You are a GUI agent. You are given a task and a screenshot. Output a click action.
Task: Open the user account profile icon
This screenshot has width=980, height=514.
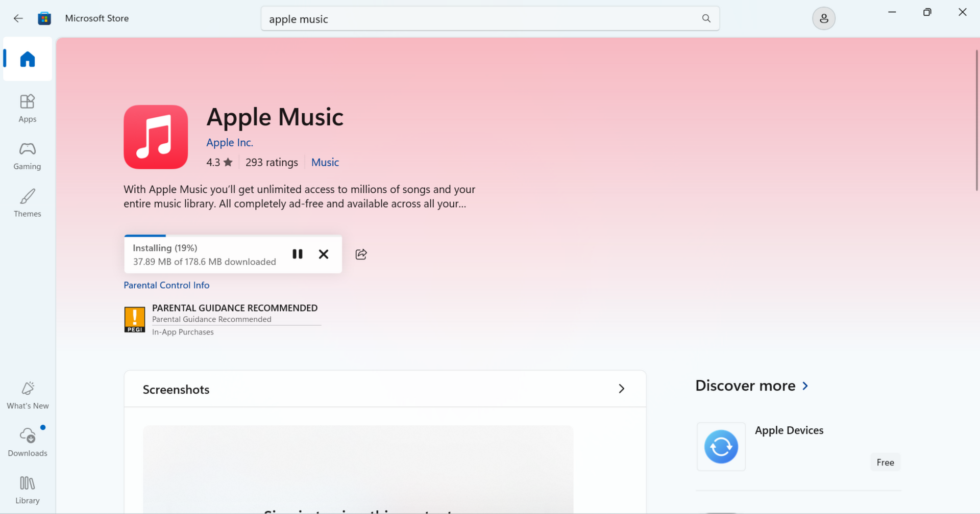pyautogui.click(x=824, y=18)
